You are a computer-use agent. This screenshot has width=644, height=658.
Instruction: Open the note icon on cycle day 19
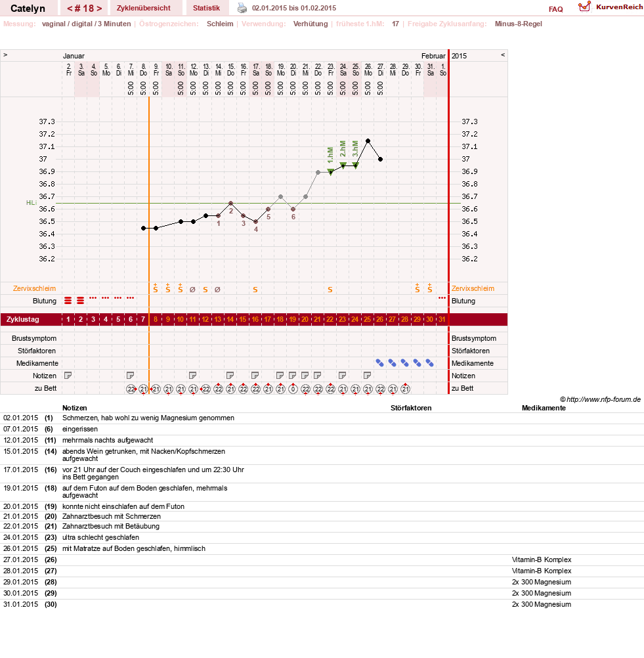tap(293, 376)
